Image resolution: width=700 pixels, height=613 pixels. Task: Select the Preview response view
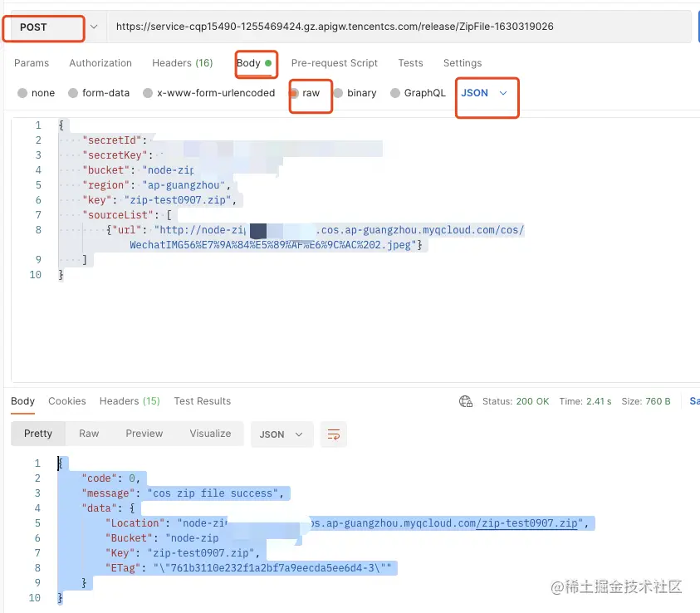pyautogui.click(x=144, y=434)
